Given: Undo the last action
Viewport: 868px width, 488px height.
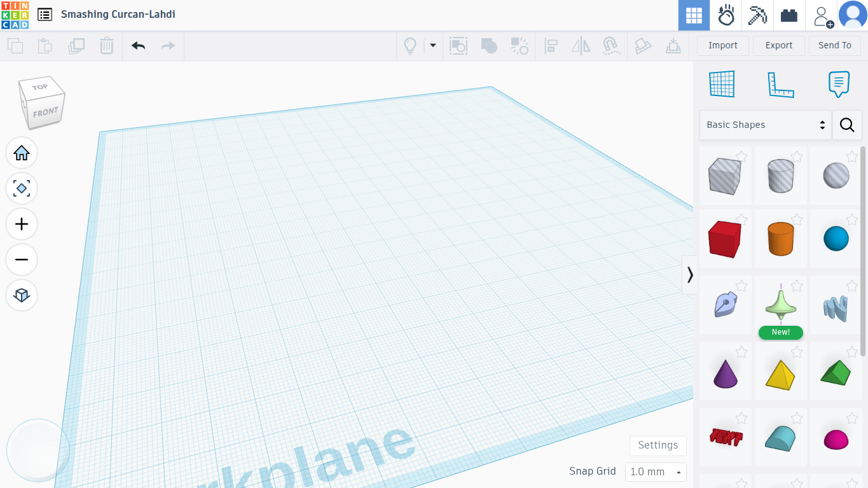Looking at the screenshot, I should point(138,46).
